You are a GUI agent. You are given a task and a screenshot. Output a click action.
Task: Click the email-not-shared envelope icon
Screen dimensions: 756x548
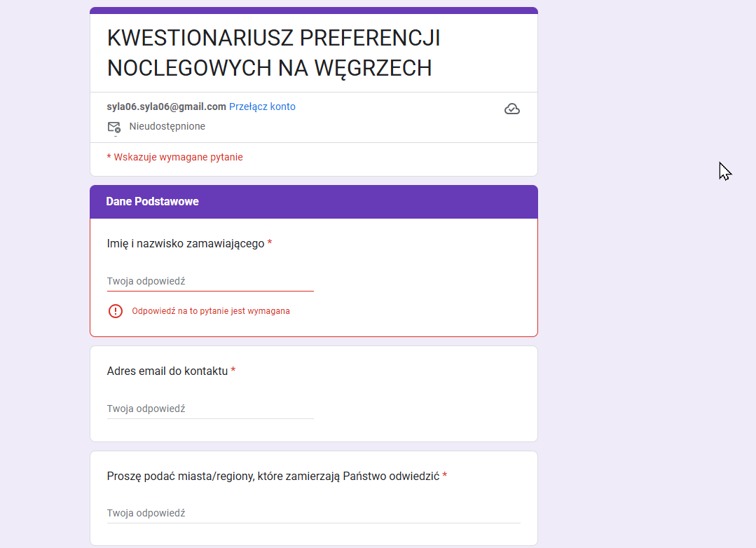114,127
